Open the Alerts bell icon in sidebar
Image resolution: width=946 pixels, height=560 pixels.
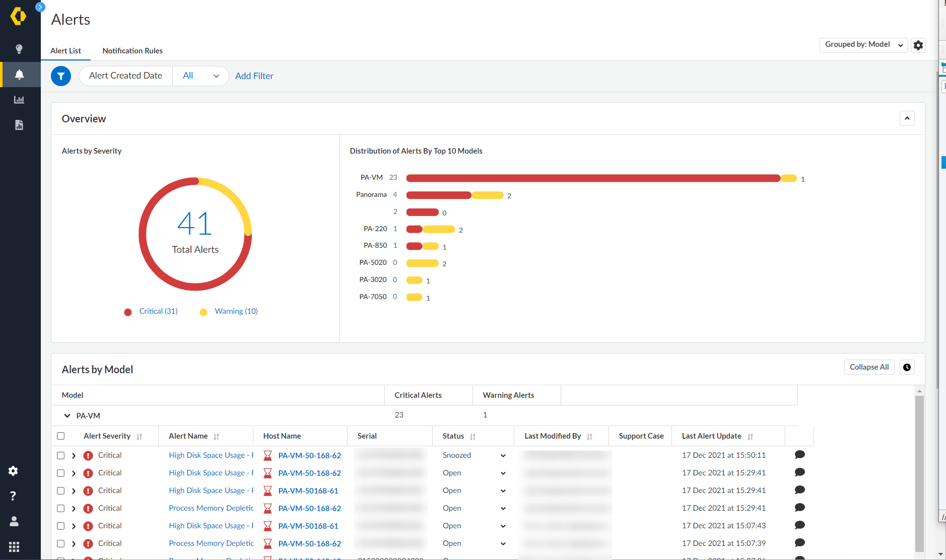[19, 75]
